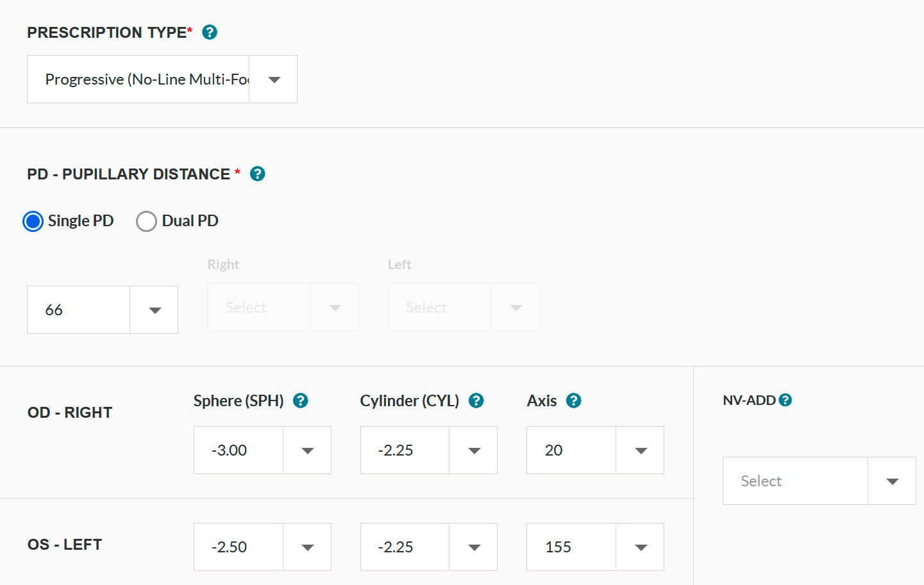Show help for Sphere (SPH)
Screen dimensions: 924x585
click(300, 400)
